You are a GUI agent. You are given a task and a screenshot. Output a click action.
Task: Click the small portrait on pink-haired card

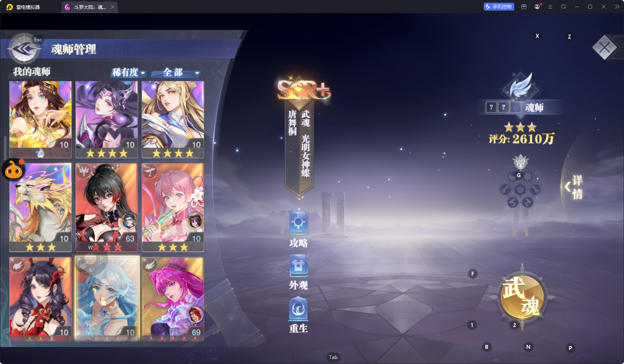(x=195, y=221)
